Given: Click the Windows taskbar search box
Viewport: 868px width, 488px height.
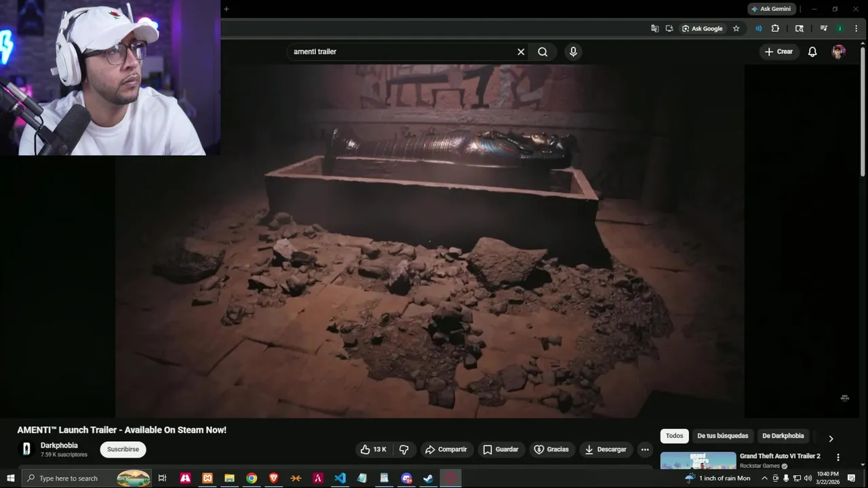Looking at the screenshot, I should pos(87,478).
